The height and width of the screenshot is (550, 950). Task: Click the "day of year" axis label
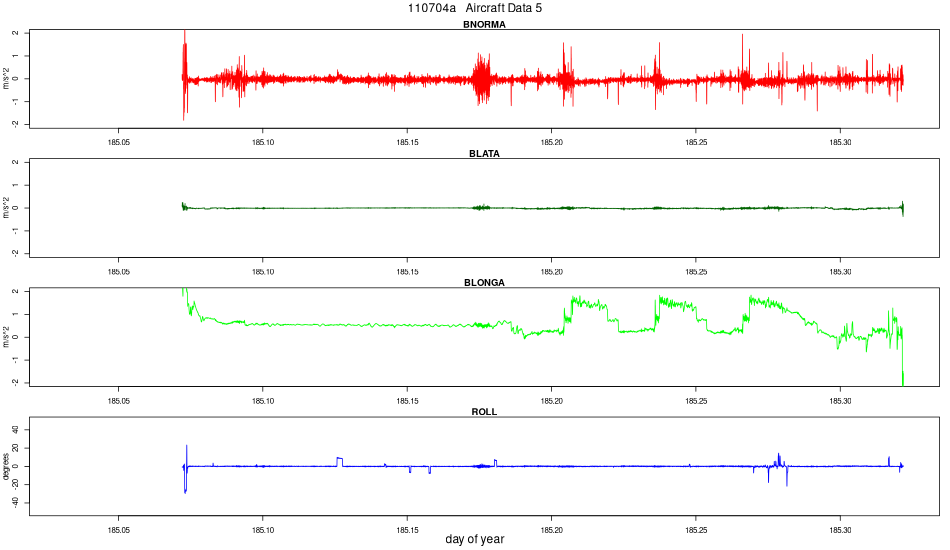pos(474,538)
